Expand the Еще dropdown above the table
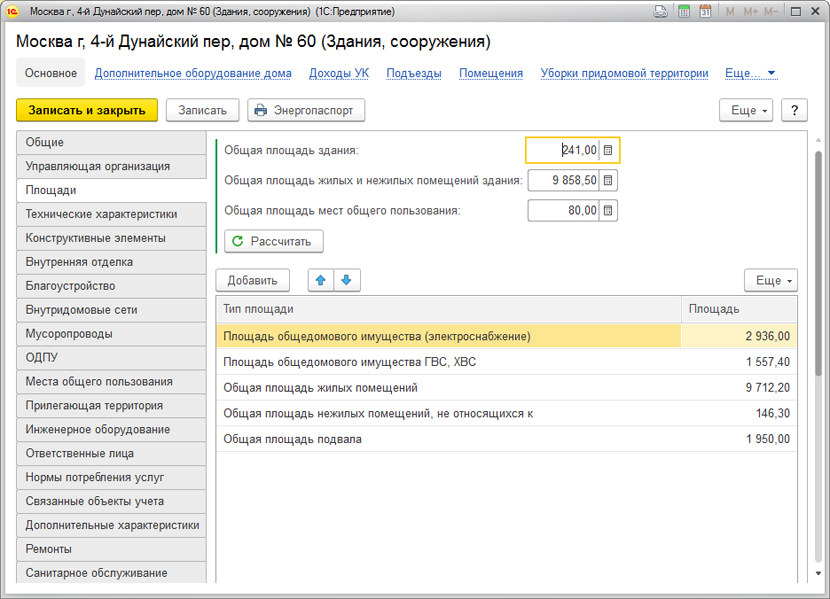The height and width of the screenshot is (599, 830). pyautogui.click(x=770, y=280)
